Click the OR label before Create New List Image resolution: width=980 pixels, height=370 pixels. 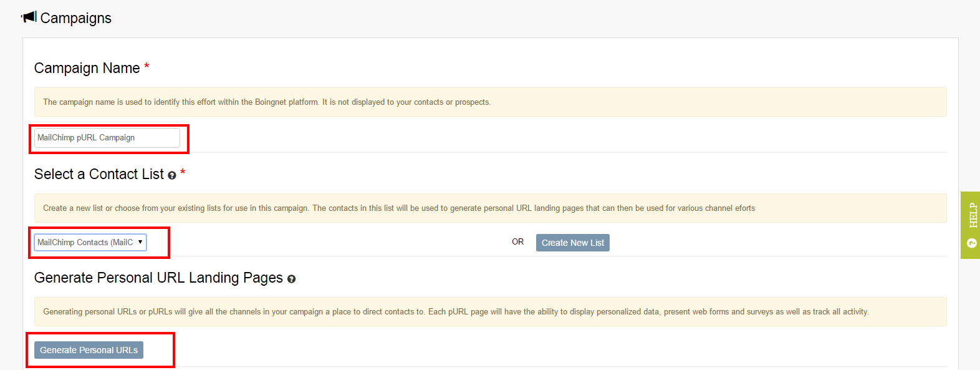[518, 241]
